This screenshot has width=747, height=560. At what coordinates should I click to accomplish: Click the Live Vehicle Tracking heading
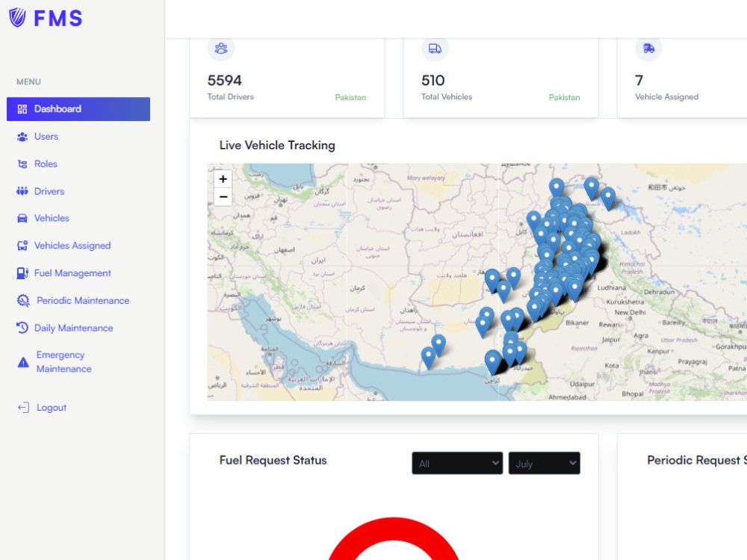pos(277,146)
